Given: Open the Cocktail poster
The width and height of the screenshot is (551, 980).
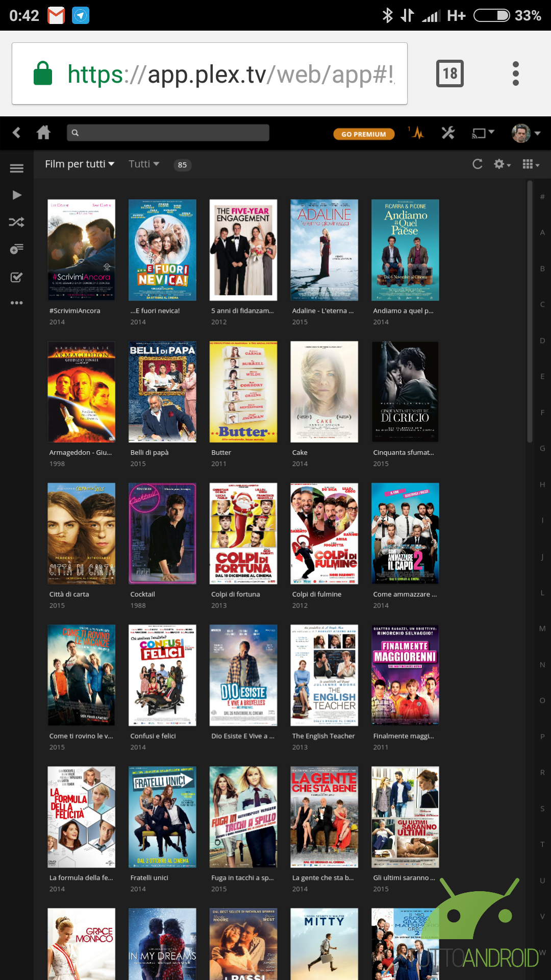Looking at the screenshot, I should [x=162, y=533].
